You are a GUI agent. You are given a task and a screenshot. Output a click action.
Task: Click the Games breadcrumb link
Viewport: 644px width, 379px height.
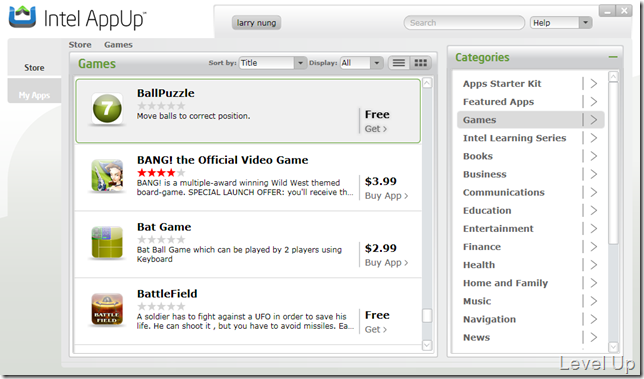click(x=118, y=45)
